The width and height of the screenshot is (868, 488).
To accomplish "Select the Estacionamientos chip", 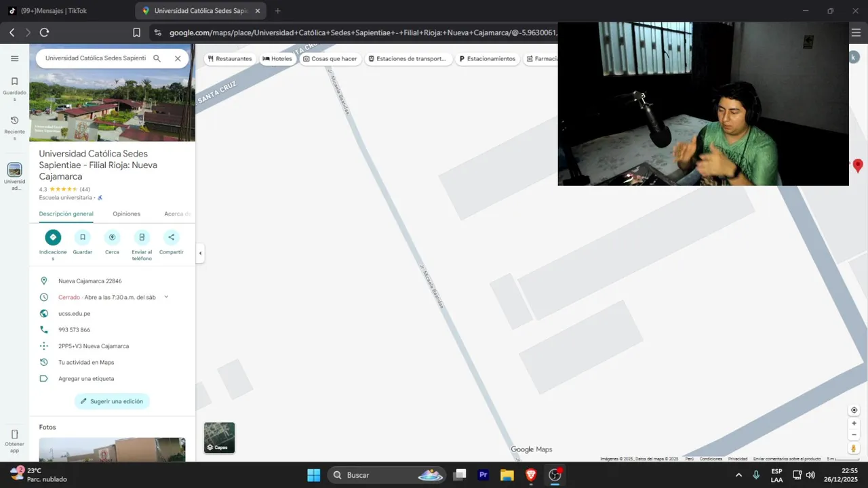I will pos(487,59).
